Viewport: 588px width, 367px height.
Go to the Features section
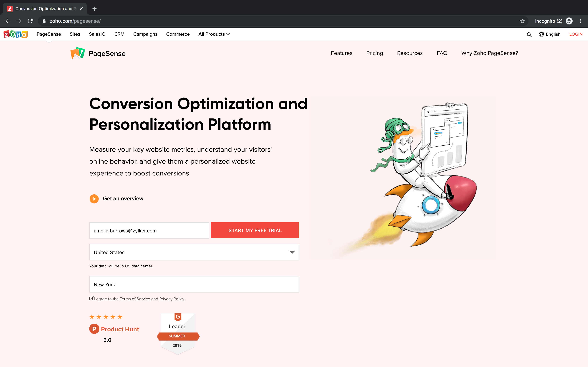pyautogui.click(x=341, y=53)
